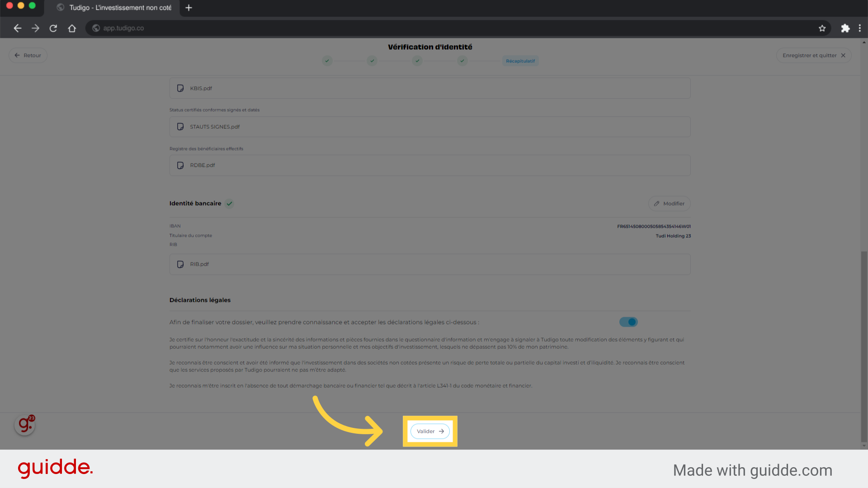This screenshot has width=868, height=488.
Task: Click the KBIS.pdf document icon
Action: point(180,88)
